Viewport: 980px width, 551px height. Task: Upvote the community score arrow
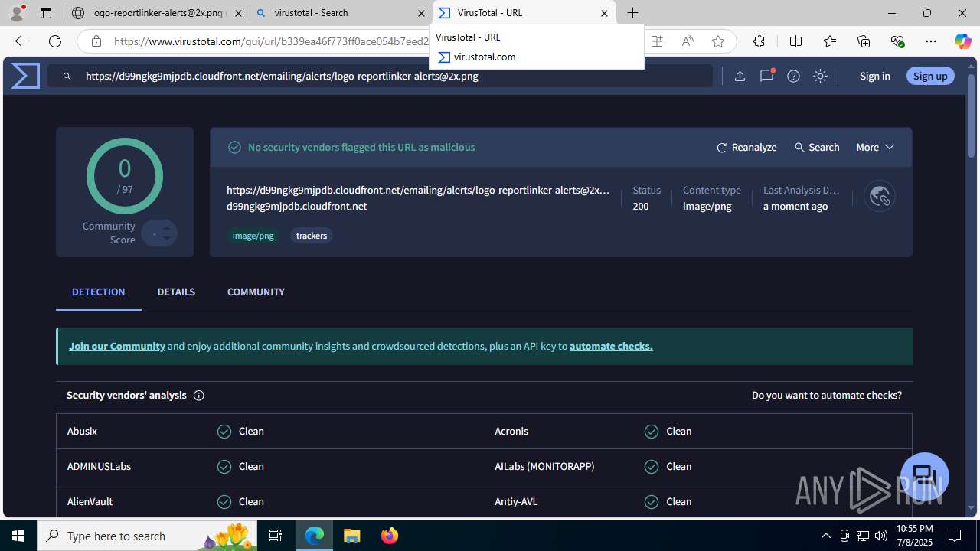167,228
